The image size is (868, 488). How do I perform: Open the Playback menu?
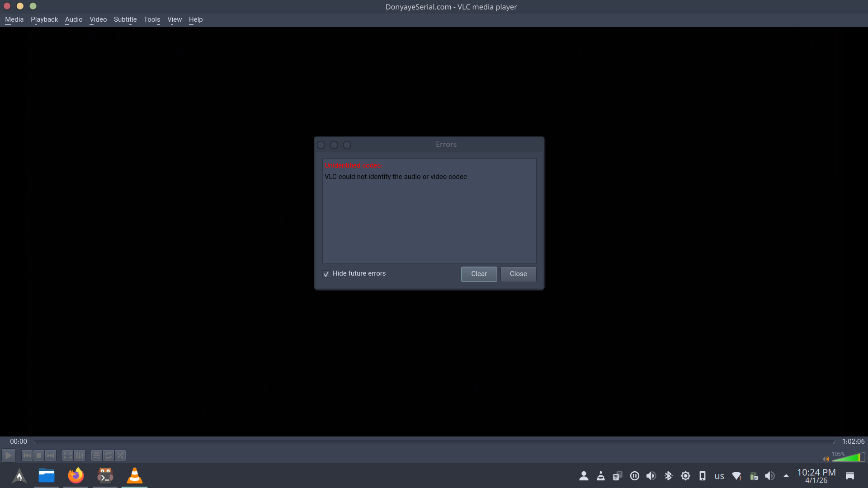44,19
